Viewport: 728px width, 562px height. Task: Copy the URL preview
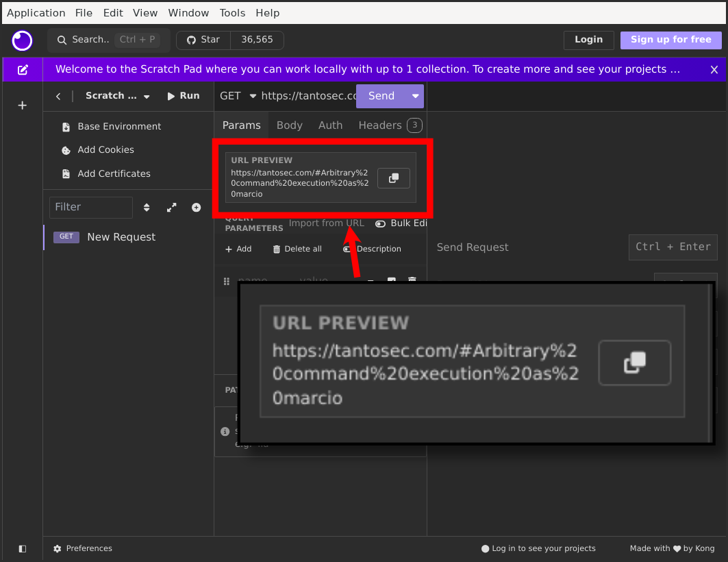pos(394,178)
